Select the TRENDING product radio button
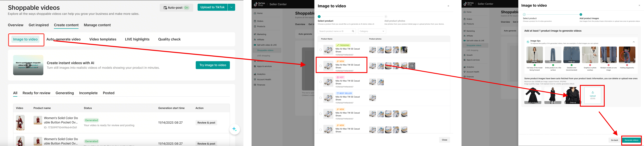Screen dimensions: 644x146 [x=321, y=50]
